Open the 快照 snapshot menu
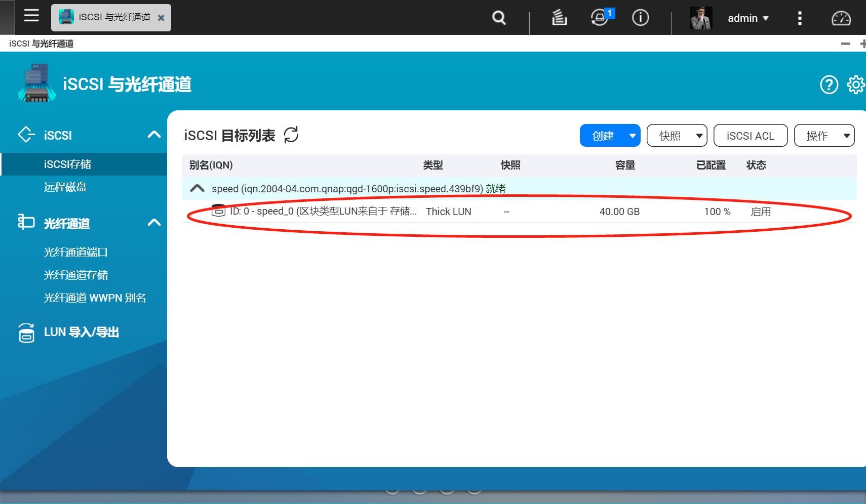The width and height of the screenshot is (866, 504). (677, 135)
